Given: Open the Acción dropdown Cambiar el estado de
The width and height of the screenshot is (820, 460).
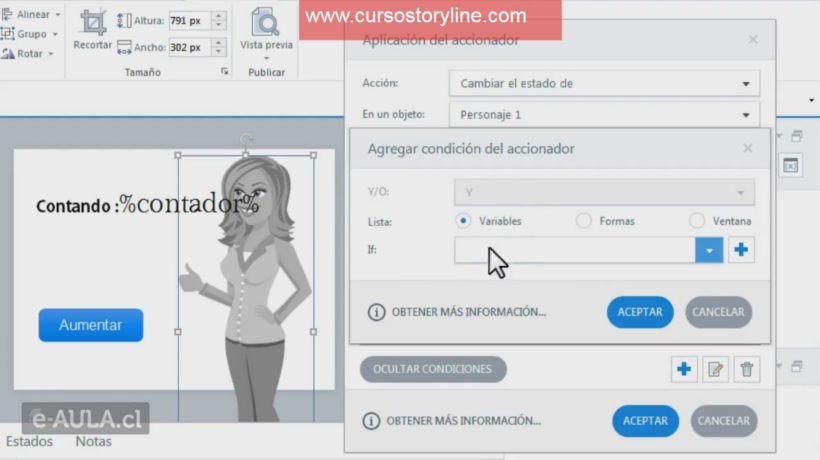Looking at the screenshot, I should click(x=604, y=84).
